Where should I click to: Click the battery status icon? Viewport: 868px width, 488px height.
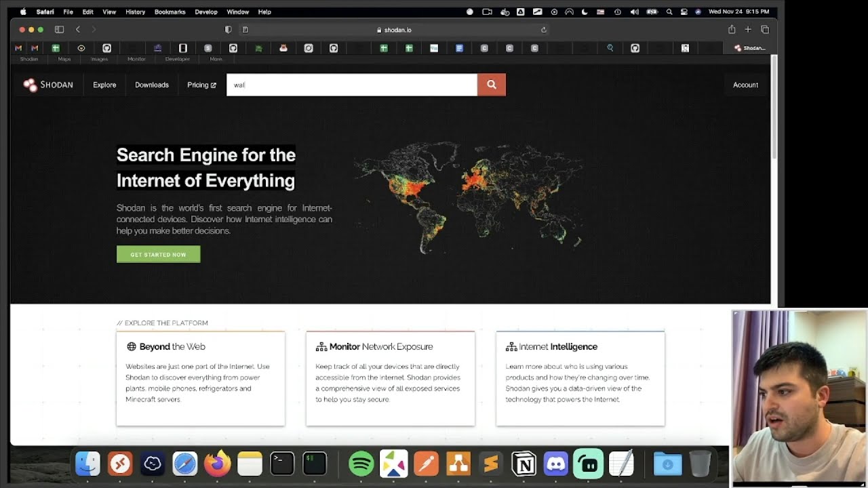tap(652, 12)
